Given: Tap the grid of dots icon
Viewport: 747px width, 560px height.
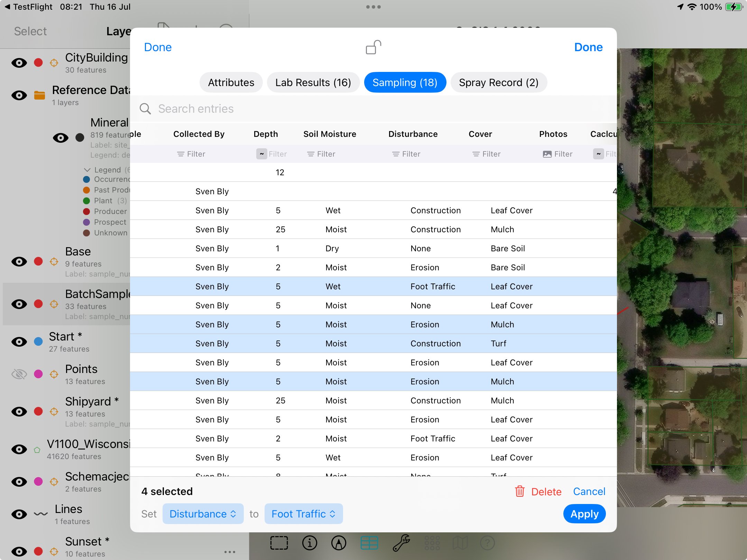Looking at the screenshot, I should pyautogui.click(x=432, y=543).
